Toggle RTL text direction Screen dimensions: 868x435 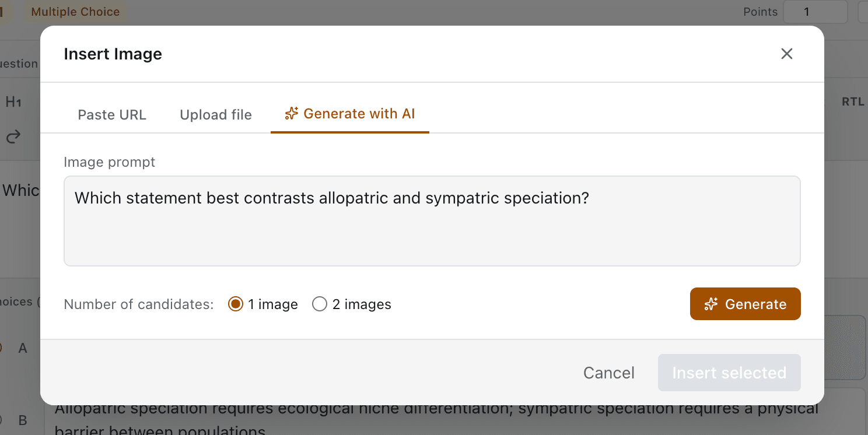tap(853, 102)
